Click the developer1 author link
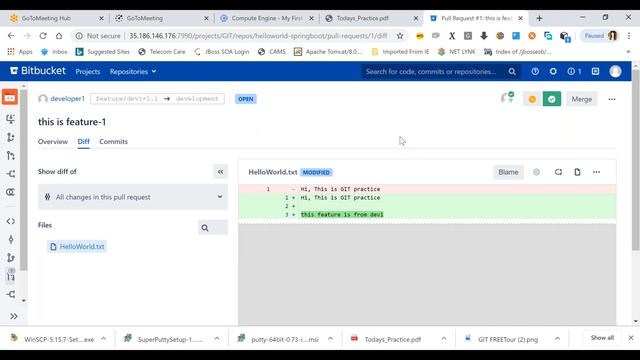640x360 pixels. click(x=67, y=99)
